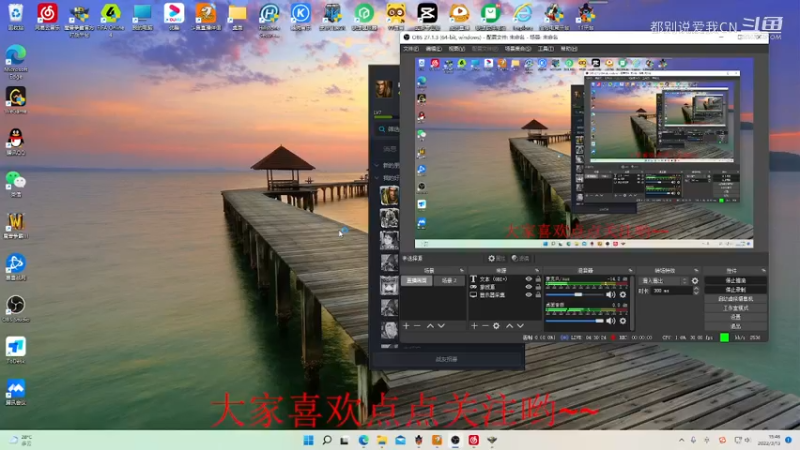Open the taskbar search
Screen dimensions: 800x450
click(x=327, y=440)
